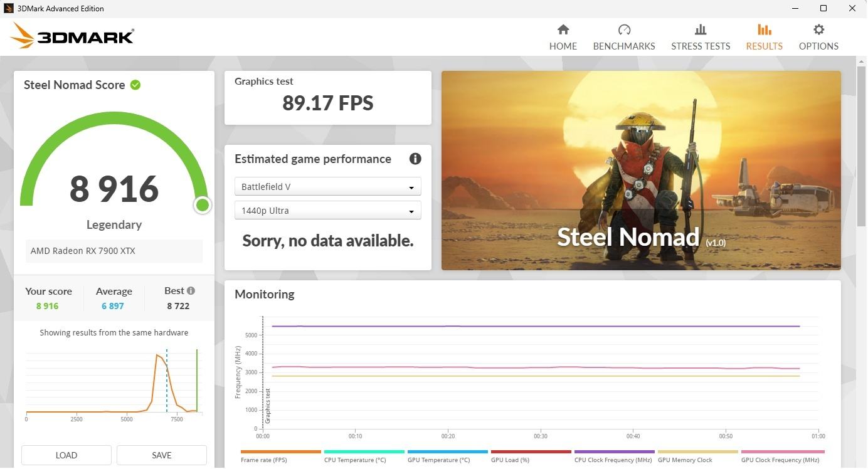The width and height of the screenshot is (868, 469).
Task: Click the score distribution histogram
Action: tap(113, 382)
